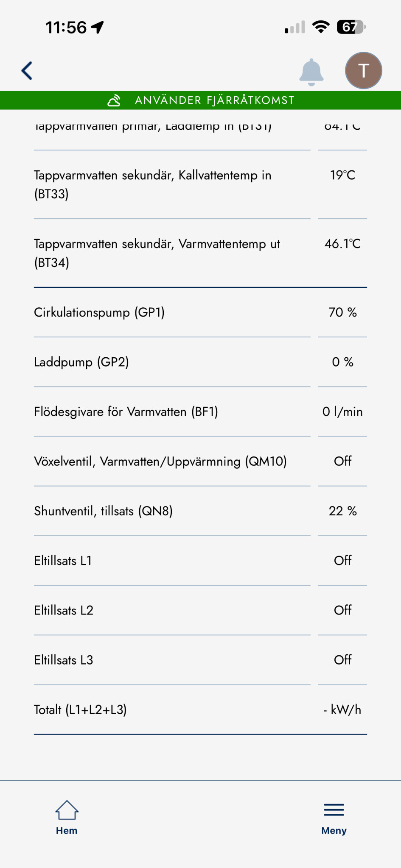Tap the Eltillsats L3 Off value

pos(342,660)
